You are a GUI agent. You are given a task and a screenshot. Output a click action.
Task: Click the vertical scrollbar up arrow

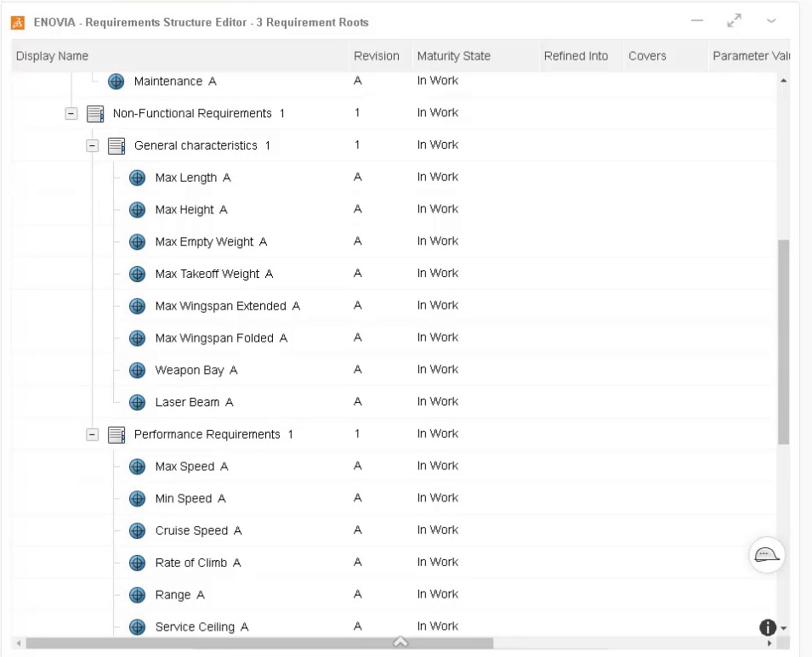tap(784, 80)
